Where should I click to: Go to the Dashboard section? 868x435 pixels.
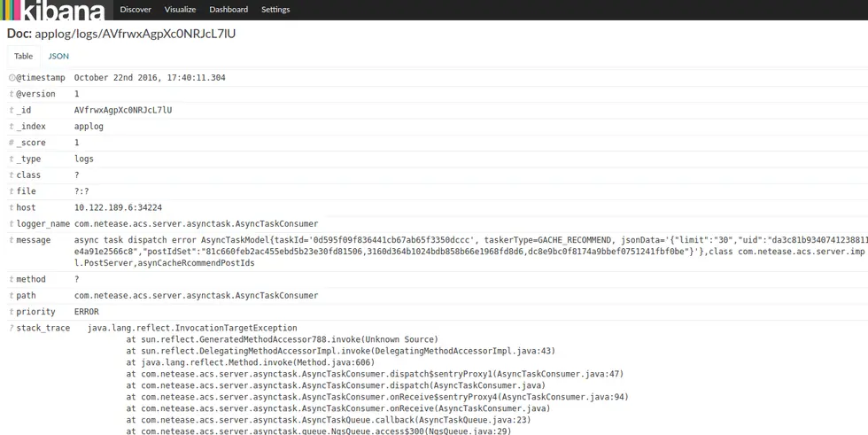[x=229, y=10]
